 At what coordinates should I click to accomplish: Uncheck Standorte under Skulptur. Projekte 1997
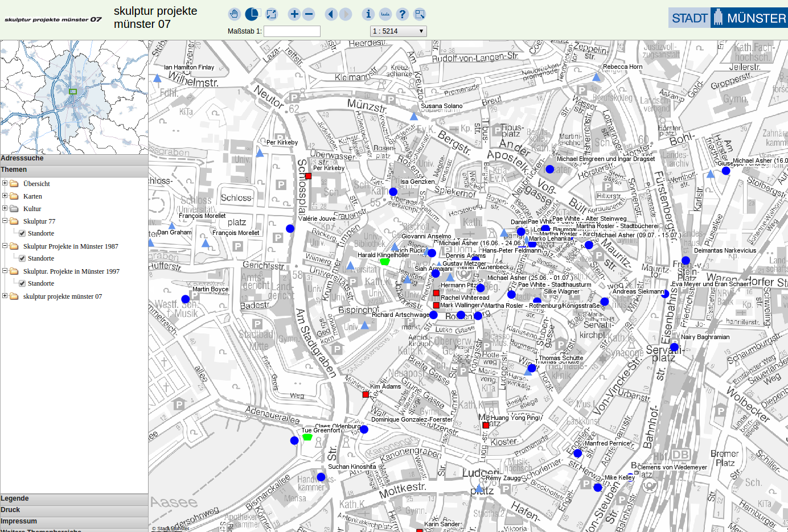[x=22, y=283]
